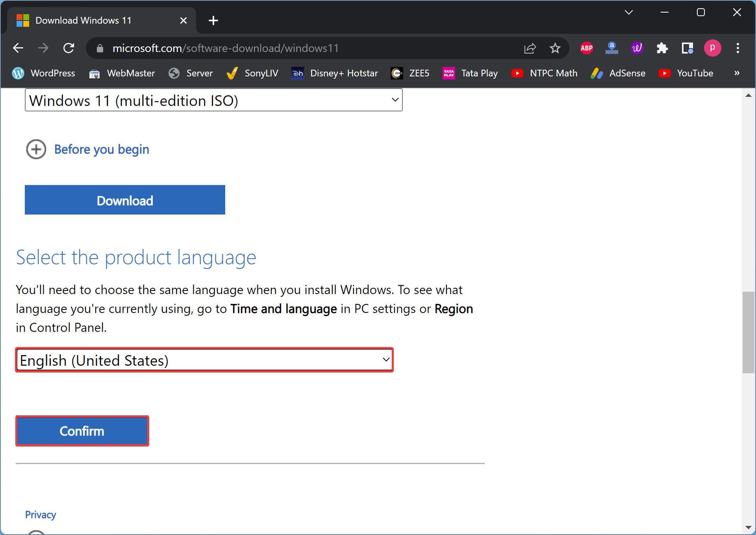
Task: Click the scrollbar up arrow
Action: click(749, 95)
